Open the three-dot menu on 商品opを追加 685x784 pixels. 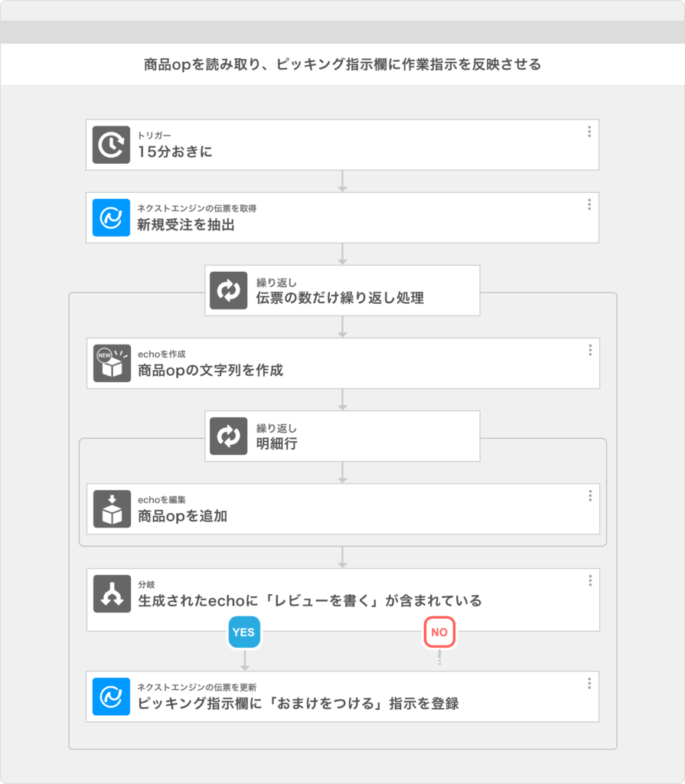pyautogui.click(x=591, y=495)
